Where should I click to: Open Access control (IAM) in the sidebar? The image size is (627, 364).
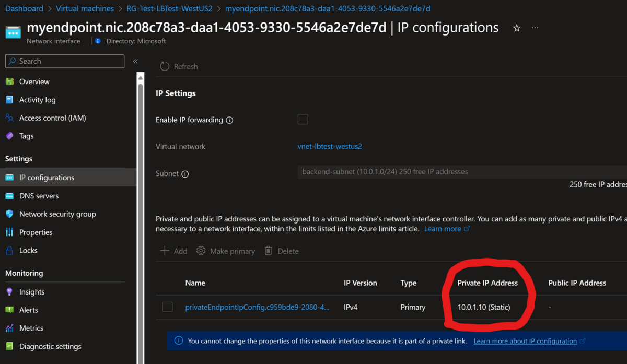[x=53, y=118]
